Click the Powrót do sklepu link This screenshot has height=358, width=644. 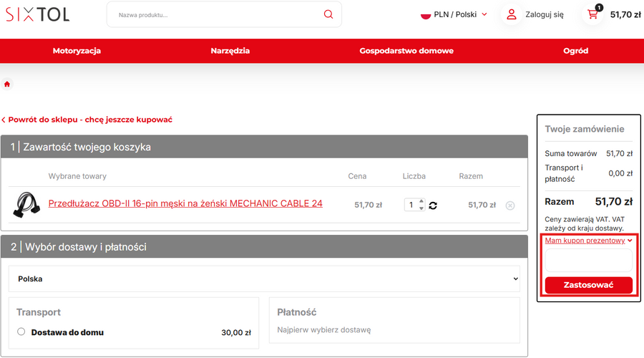click(89, 120)
